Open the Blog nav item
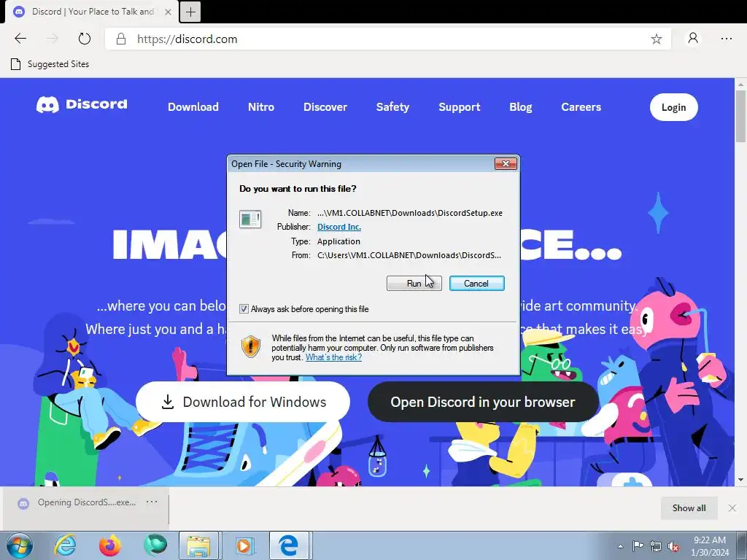This screenshot has height=560, width=747. pyautogui.click(x=520, y=107)
